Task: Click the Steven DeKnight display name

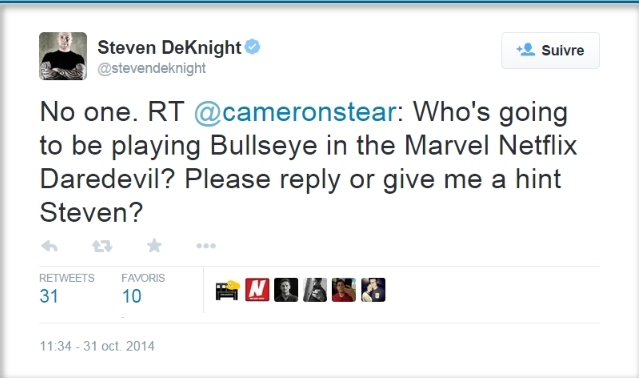Action: click(x=170, y=48)
